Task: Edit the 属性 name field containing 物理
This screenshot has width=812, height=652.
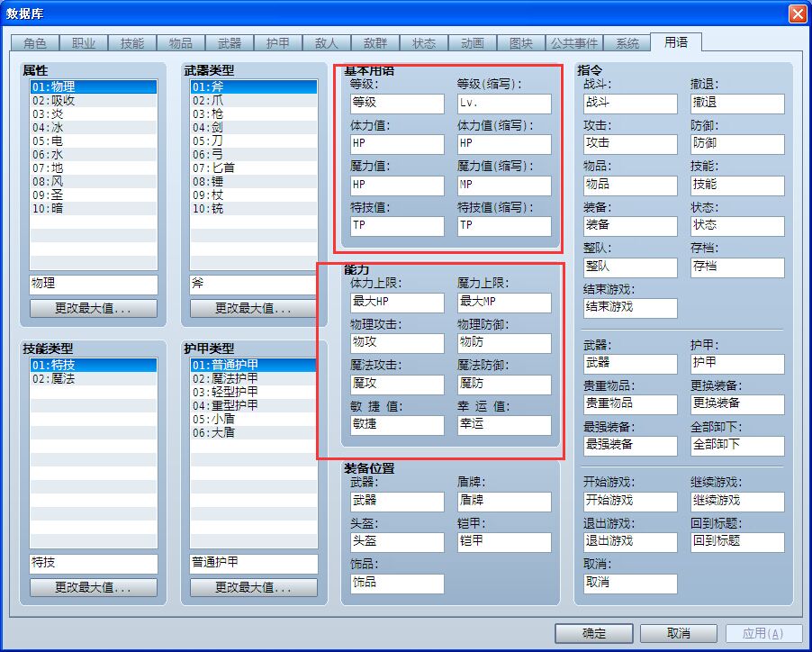Action: pyautogui.click(x=94, y=285)
